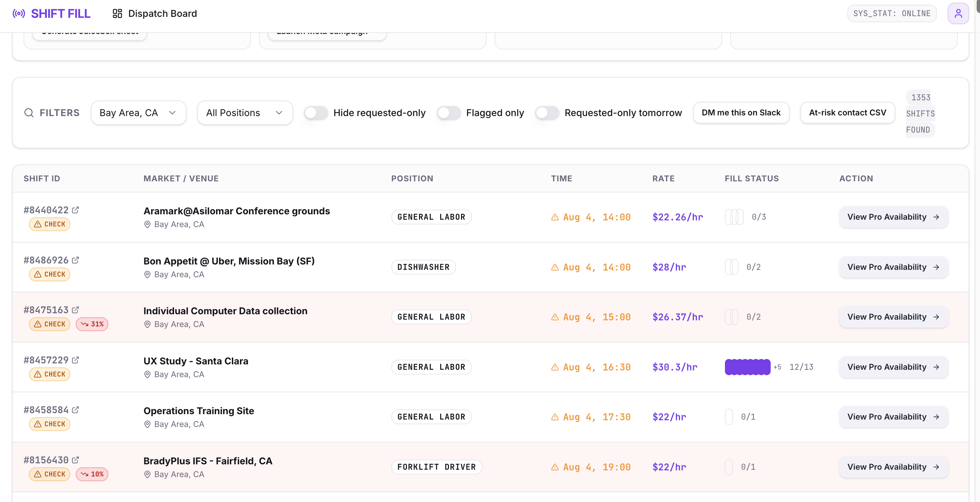Click the Shift Fill broadcast logo icon
This screenshot has width=980, height=502.
click(x=19, y=14)
